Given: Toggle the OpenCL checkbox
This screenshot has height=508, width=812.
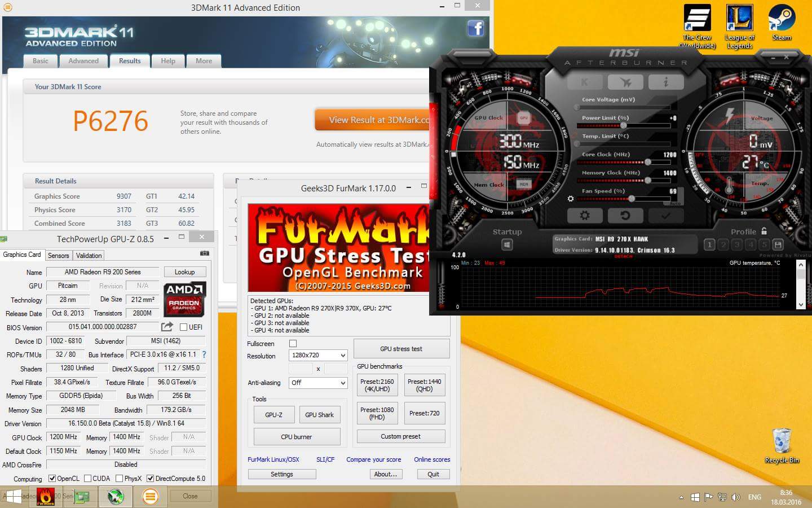Looking at the screenshot, I should point(52,479).
